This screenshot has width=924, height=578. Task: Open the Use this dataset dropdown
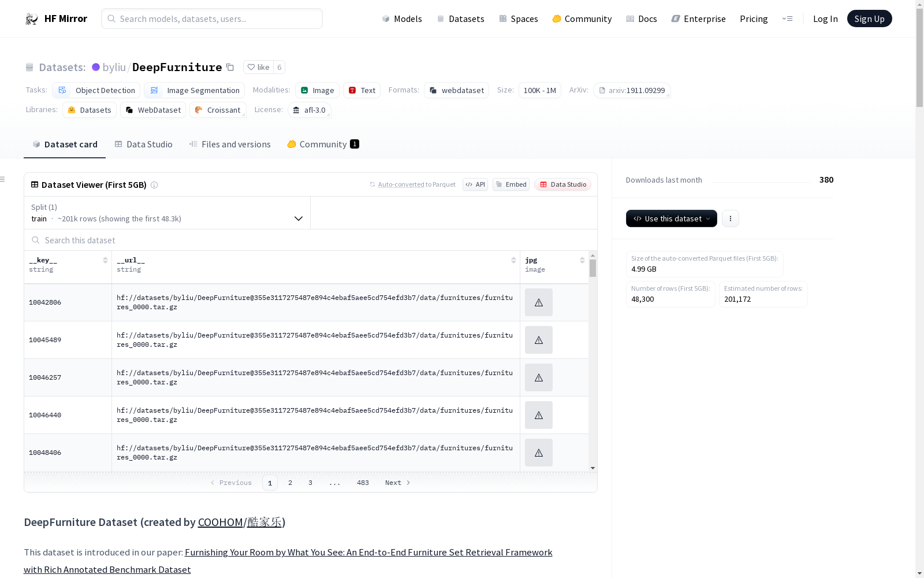click(672, 218)
